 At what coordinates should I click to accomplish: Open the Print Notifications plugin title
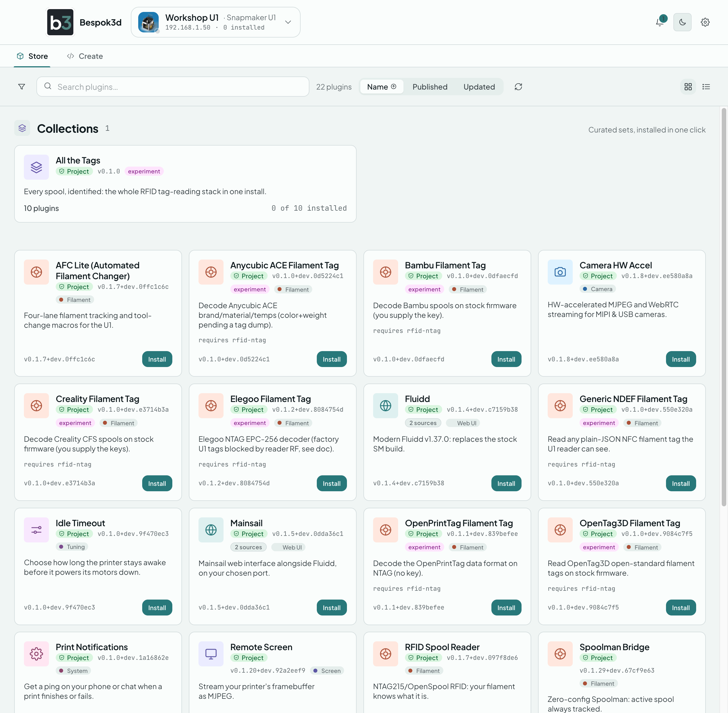click(x=92, y=647)
